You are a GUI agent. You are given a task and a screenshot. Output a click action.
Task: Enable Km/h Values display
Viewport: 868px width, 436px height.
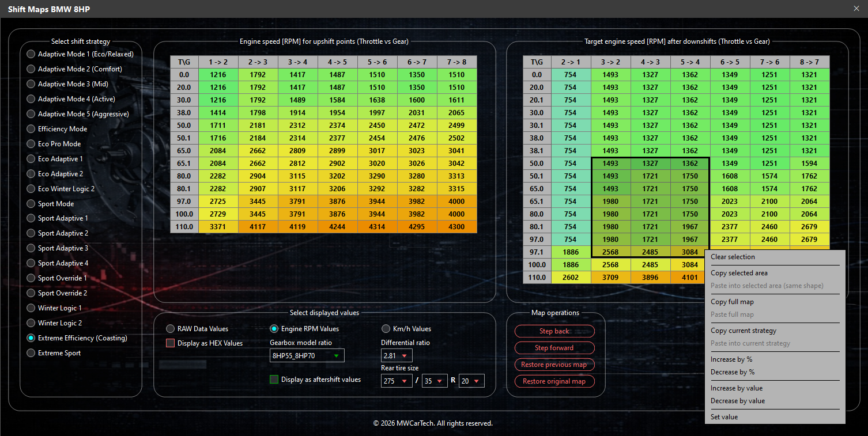click(x=386, y=328)
